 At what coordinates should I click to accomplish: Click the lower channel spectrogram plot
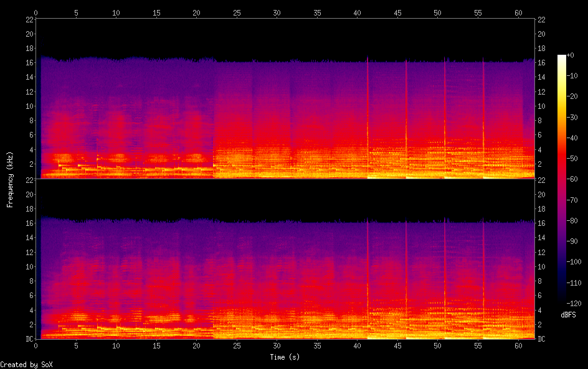pyautogui.click(x=285, y=259)
